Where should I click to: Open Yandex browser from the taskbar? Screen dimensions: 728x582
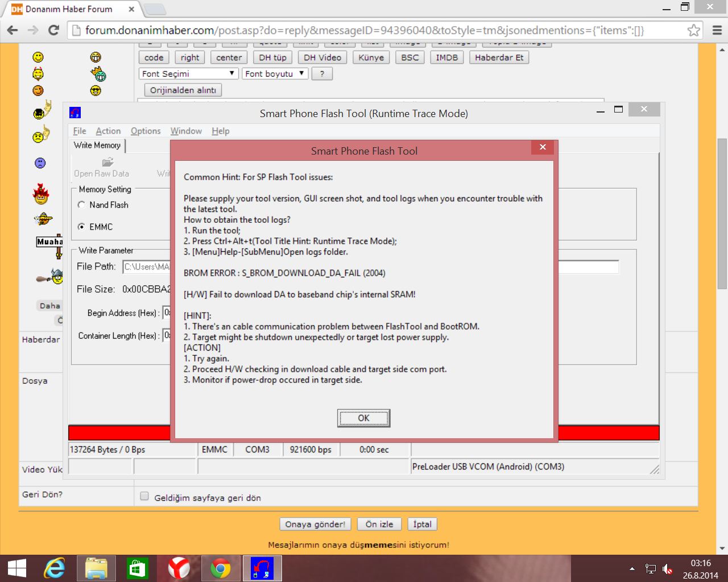pyautogui.click(x=179, y=568)
